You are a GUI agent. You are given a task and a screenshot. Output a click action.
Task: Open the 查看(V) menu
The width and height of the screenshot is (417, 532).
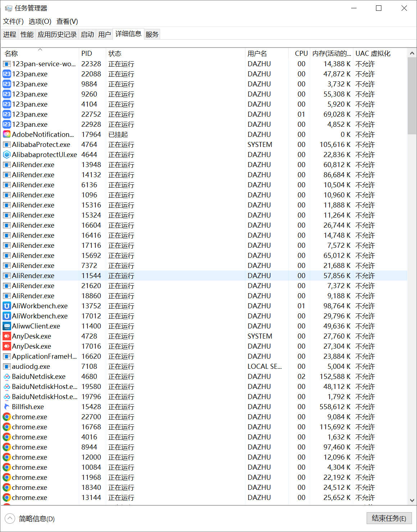[x=67, y=22]
